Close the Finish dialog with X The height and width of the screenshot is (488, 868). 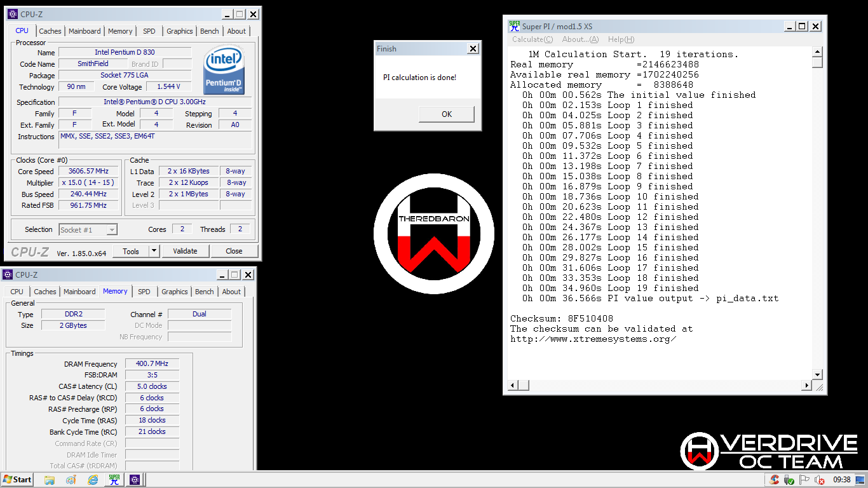click(x=472, y=48)
